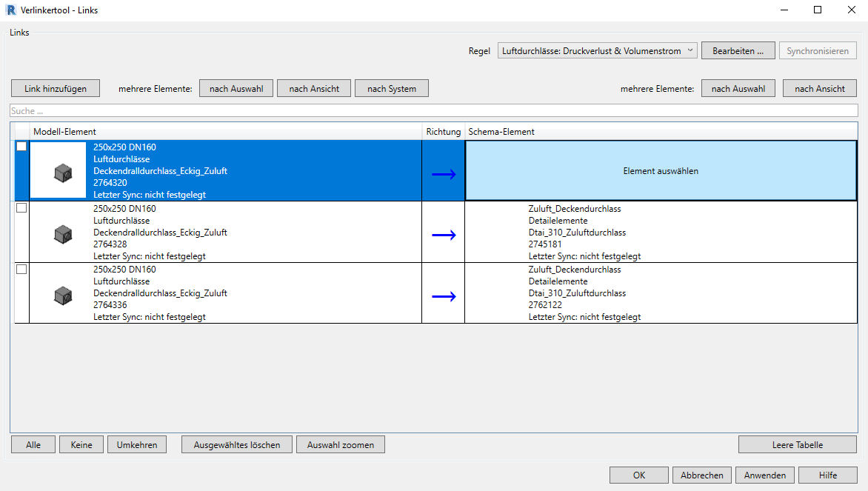The width and height of the screenshot is (868, 491).
Task: Click the Bearbeiten button next to Regel
Action: point(738,51)
